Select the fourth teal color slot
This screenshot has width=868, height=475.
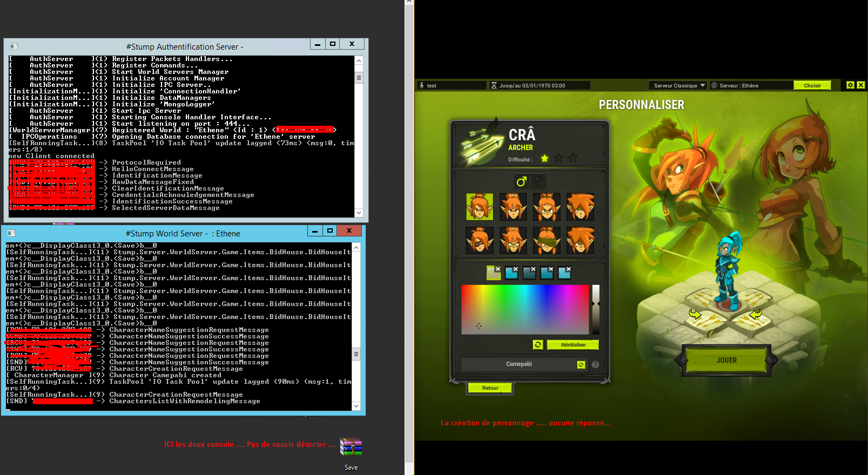547,273
